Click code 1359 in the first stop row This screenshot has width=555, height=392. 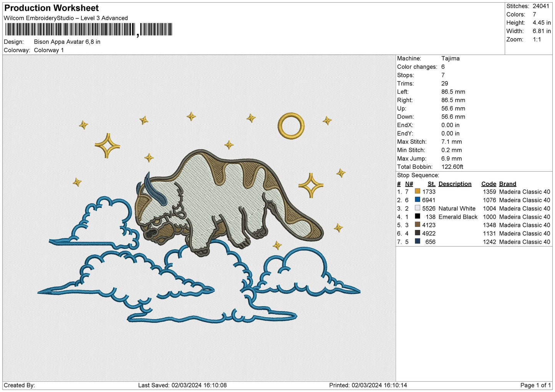point(490,192)
